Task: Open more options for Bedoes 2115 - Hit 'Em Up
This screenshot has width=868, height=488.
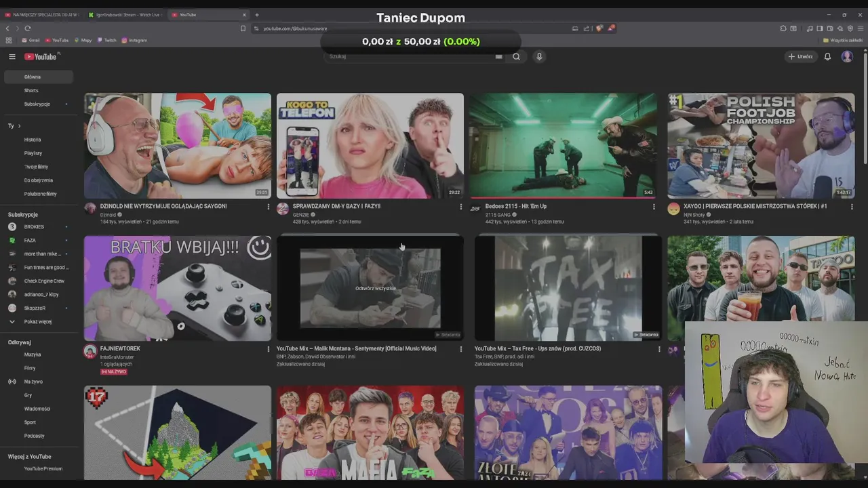Action: coord(654,207)
